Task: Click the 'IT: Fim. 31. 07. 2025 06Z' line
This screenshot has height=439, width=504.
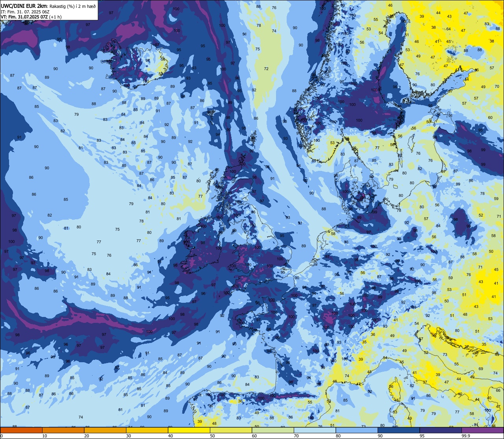Action: (x=25, y=11)
